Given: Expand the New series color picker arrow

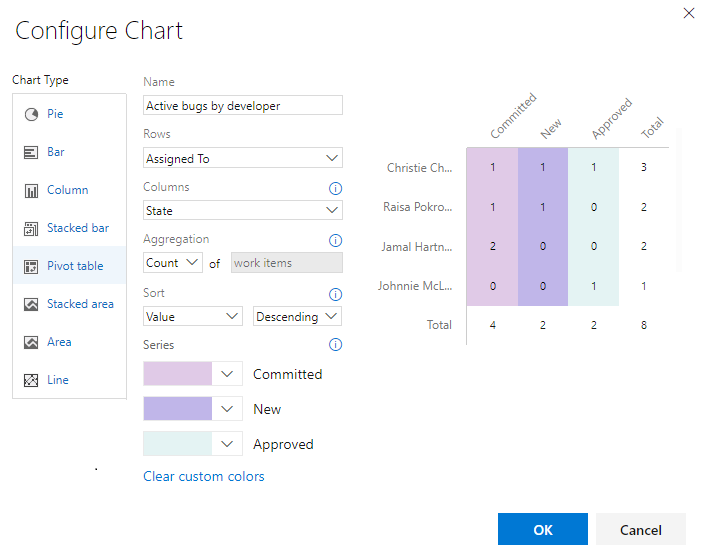Looking at the screenshot, I should pyautogui.click(x=227, y=409).
